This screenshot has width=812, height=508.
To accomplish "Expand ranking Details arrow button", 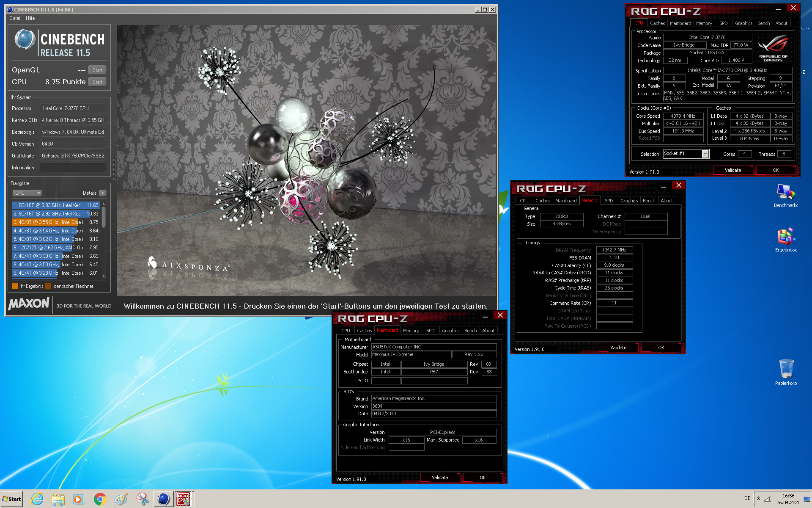I will point(103,193).
